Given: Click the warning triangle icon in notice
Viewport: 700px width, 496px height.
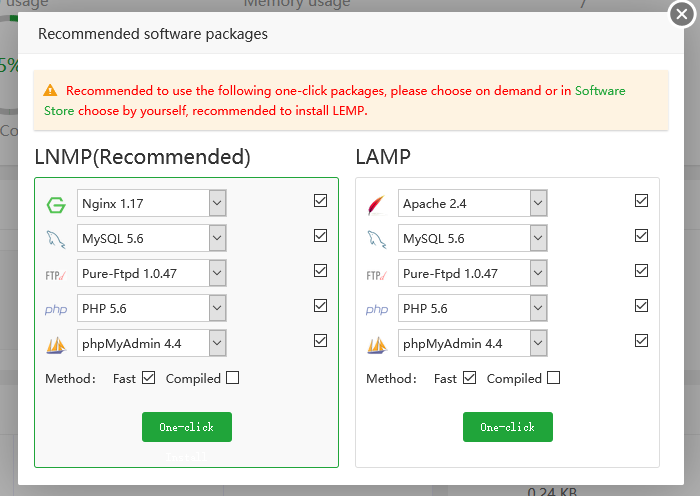Looking at the screenshot, I should [51, 91].
